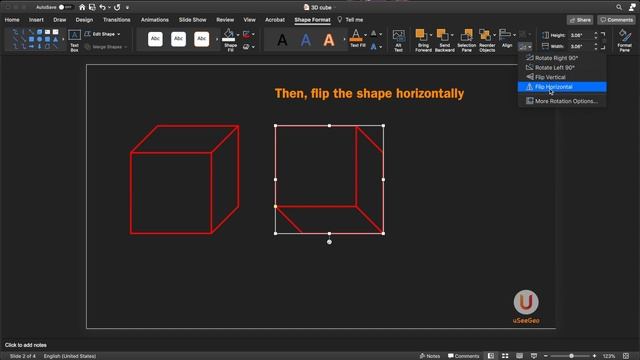Toggle Comments pane in status bar
This screenshot has width=640, height=360.
(x=463, y=356)
